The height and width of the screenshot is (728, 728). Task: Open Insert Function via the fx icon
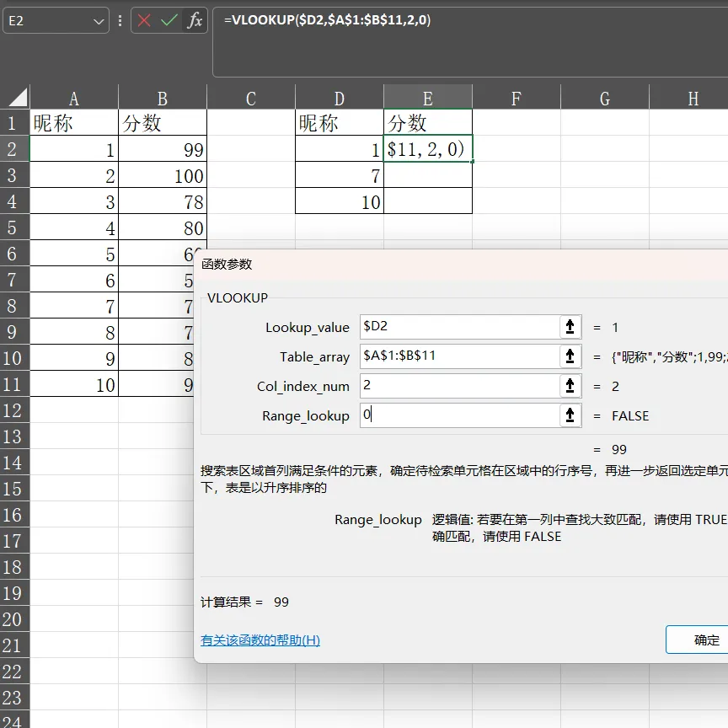point(195,20)
